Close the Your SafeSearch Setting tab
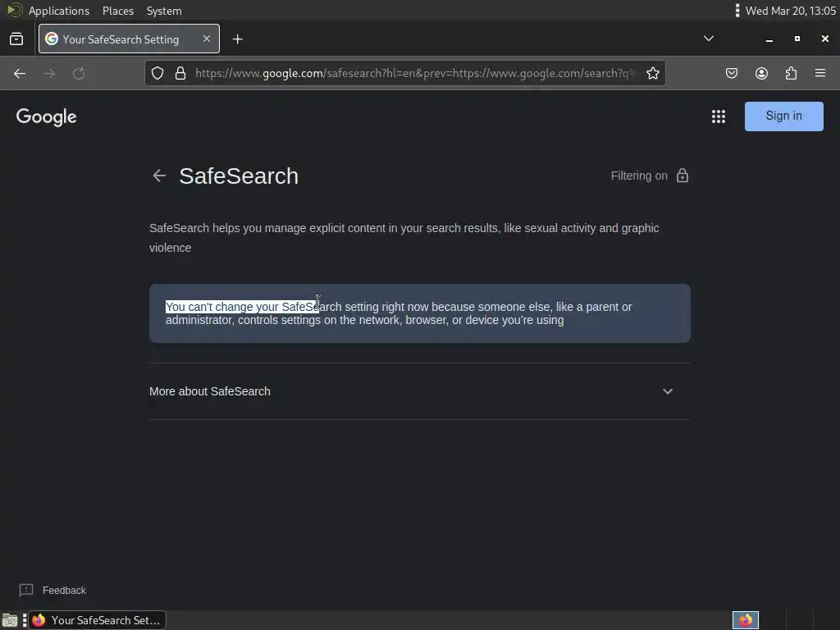The height and width of the screenshot is (630, 840). tap(207, 39)
